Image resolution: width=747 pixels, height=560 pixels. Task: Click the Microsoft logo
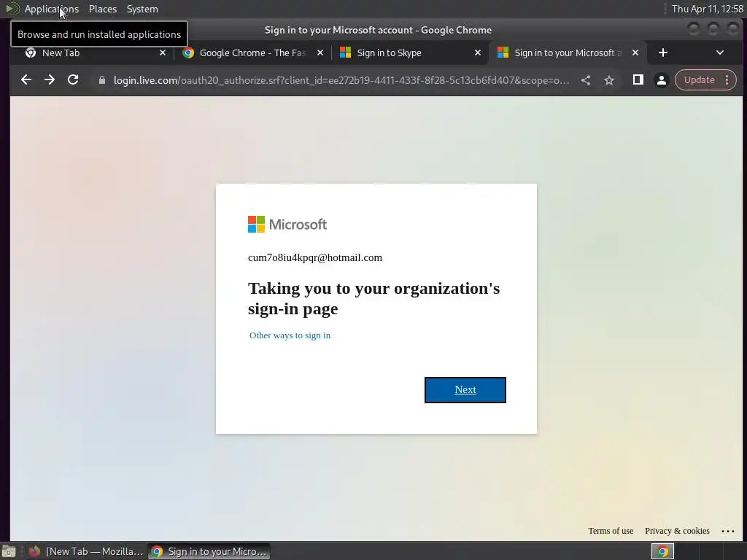(x=287, y=225)
